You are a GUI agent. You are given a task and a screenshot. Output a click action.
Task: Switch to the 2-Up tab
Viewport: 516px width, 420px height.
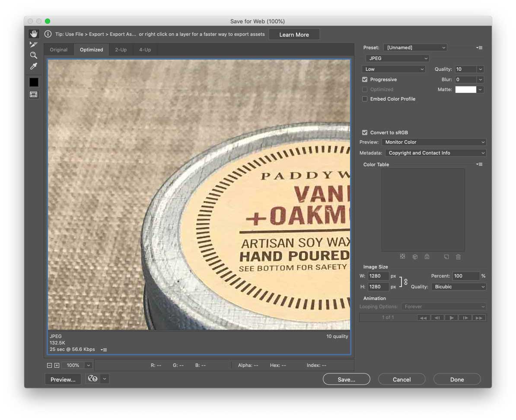[121, 50]
